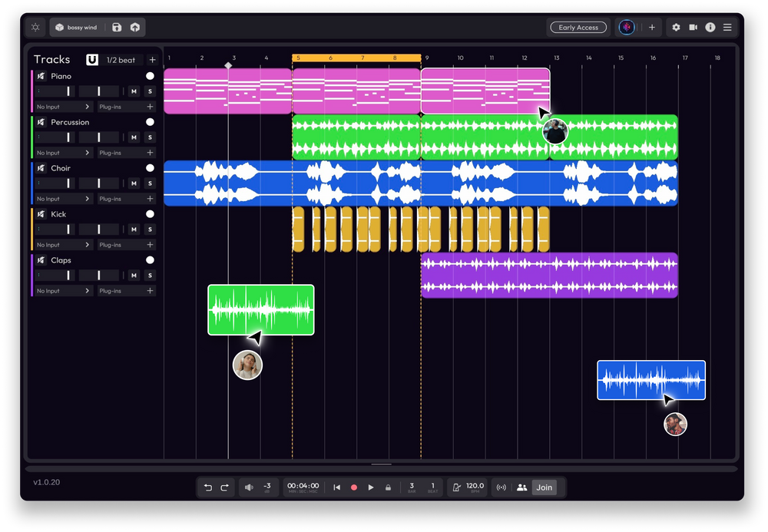This screenshot has height=532, width=768.
Task: Expand the Piano No Input selector
Action: pos(63,106)
